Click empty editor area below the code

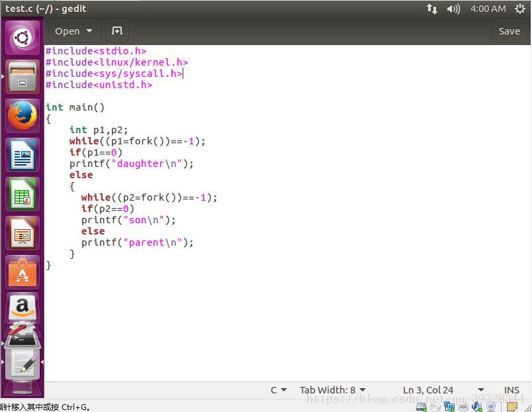pyautogui.click(x=287, y=325)
